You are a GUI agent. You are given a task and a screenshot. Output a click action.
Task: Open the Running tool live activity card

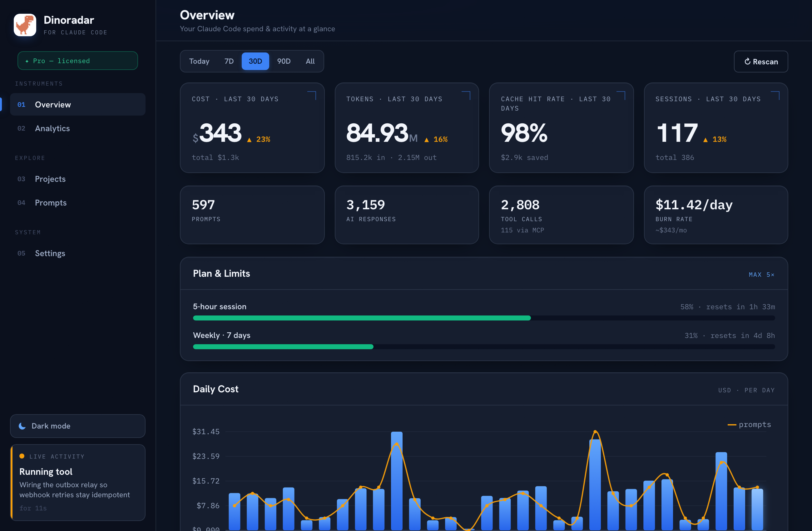[78, 483]
